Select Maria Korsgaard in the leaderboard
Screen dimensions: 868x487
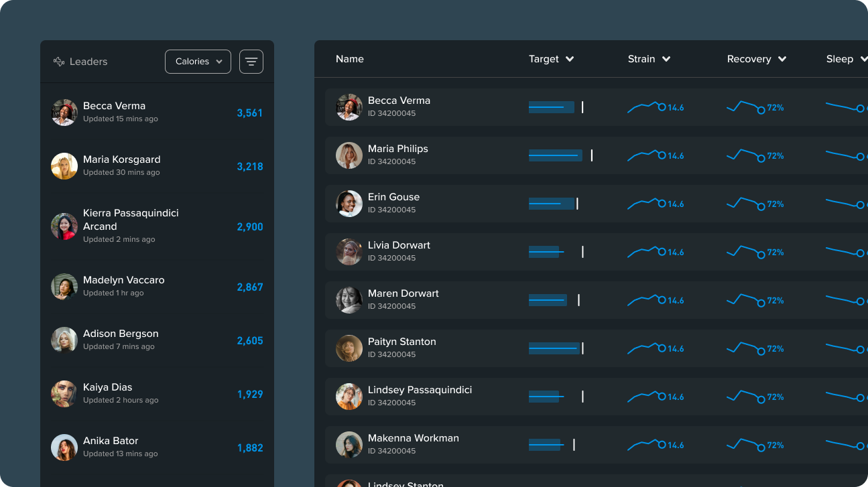click(x=121, y=165)
